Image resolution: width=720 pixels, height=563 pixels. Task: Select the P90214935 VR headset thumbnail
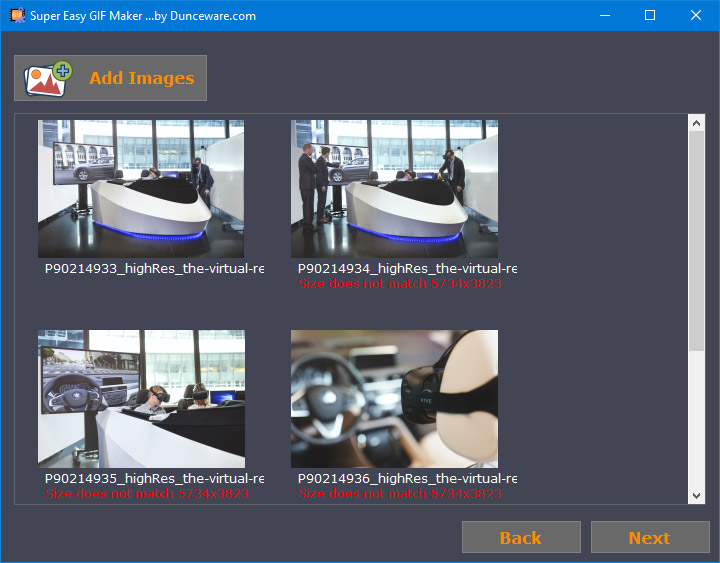pyautogui.click(x=141, y=399)
